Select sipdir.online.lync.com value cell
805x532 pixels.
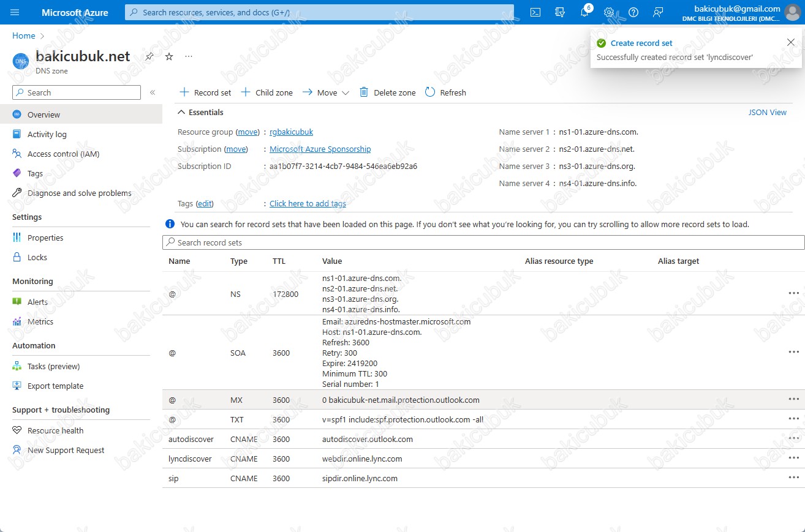click(x=360, y=478)
